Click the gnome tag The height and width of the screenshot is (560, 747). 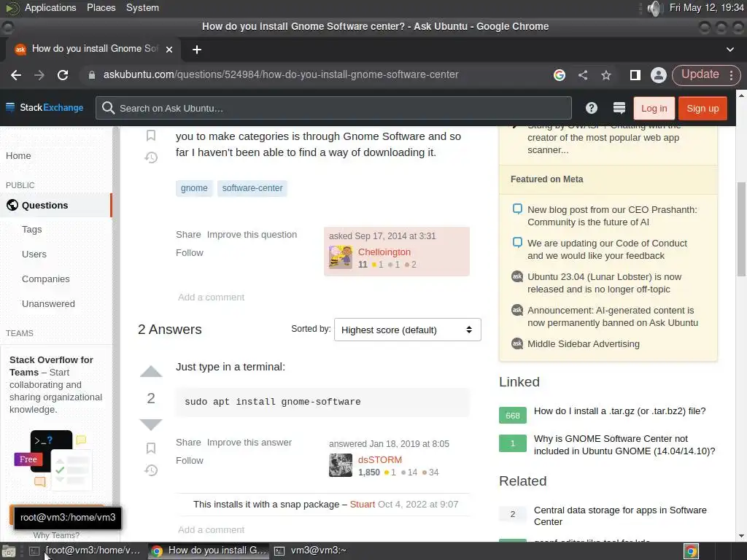coord(194,188)
